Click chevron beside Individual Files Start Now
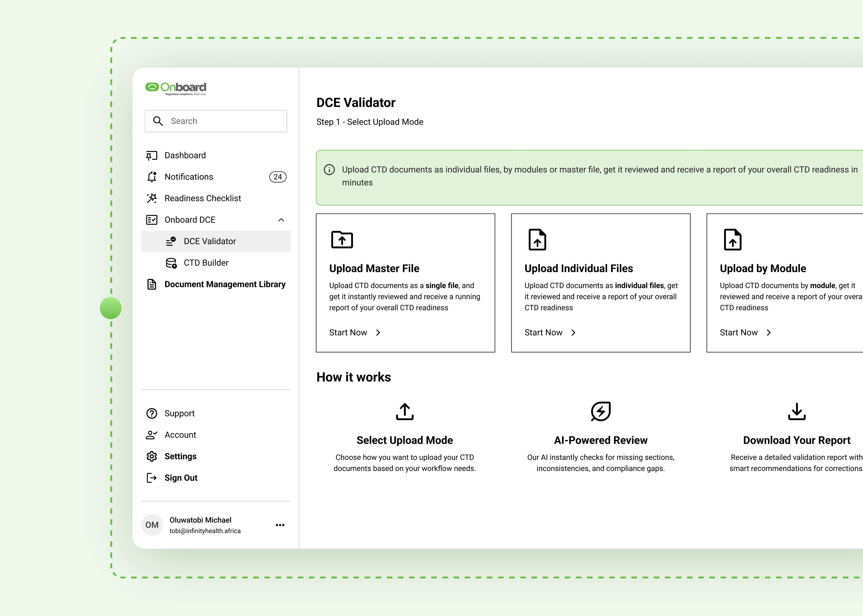 coord(573,333)
